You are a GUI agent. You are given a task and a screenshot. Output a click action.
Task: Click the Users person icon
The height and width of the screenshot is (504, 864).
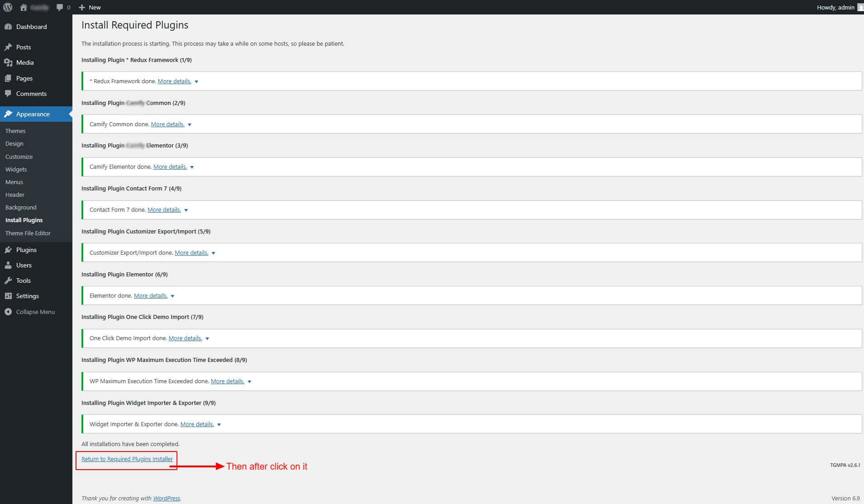(x=8, y=265)
